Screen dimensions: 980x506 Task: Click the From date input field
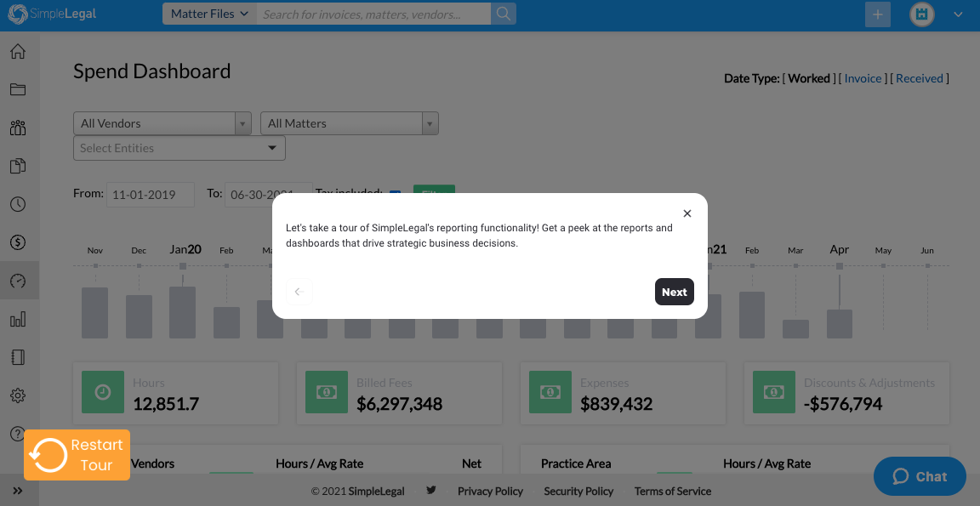click(x=151, y=194)
